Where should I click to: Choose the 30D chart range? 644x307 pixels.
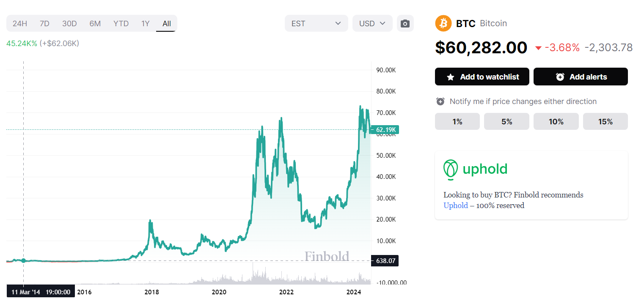[x=69, y=23]
